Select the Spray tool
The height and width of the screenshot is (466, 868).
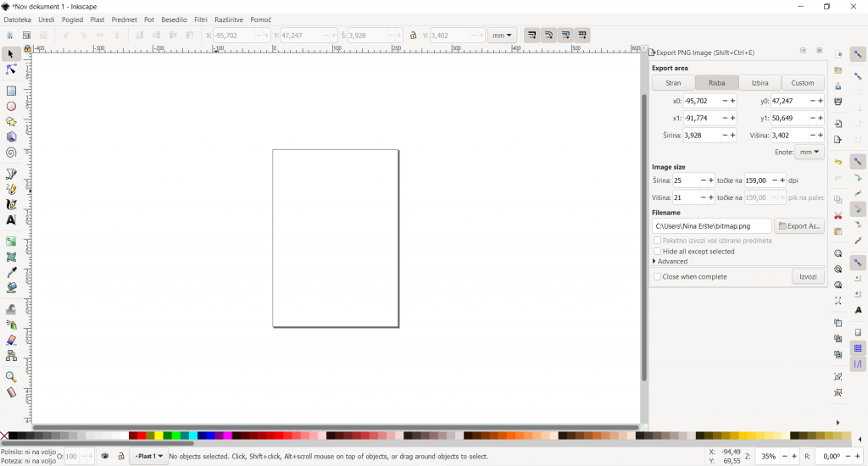10,325
